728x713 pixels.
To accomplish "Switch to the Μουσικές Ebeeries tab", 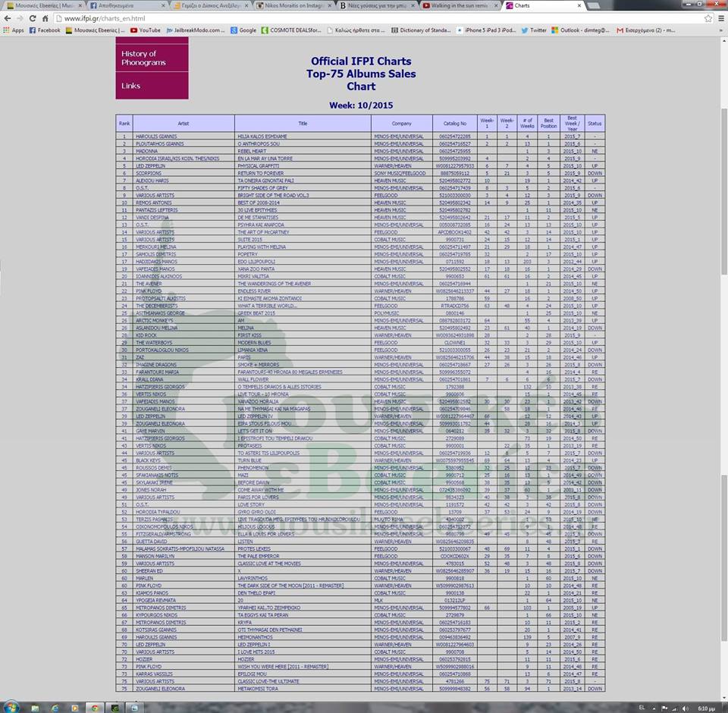I will [x=43, y=5].
